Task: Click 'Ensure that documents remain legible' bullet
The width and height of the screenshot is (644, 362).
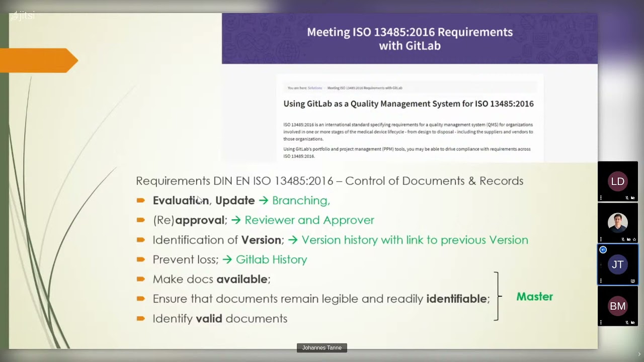Action: (321, 299)
